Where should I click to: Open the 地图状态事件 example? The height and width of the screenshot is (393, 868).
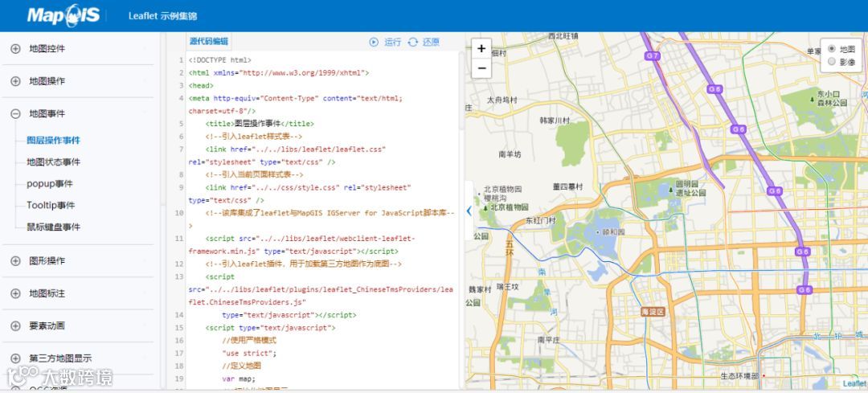point(53,162)
